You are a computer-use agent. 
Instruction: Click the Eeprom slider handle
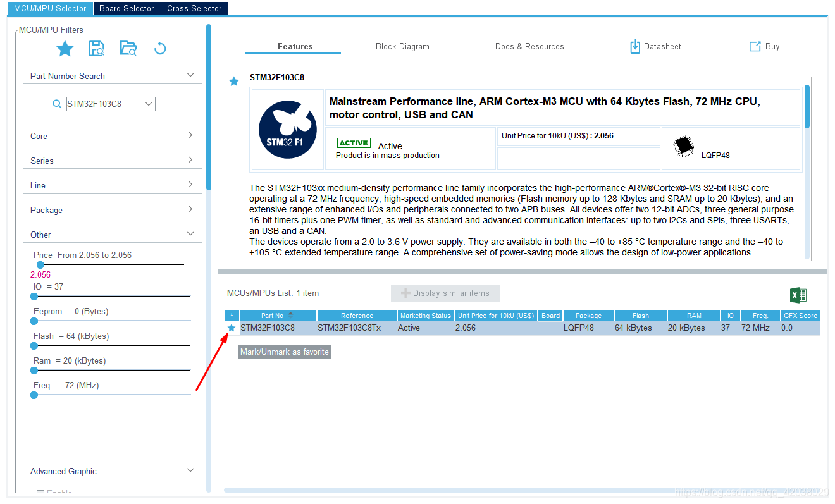tap(34, 321)
